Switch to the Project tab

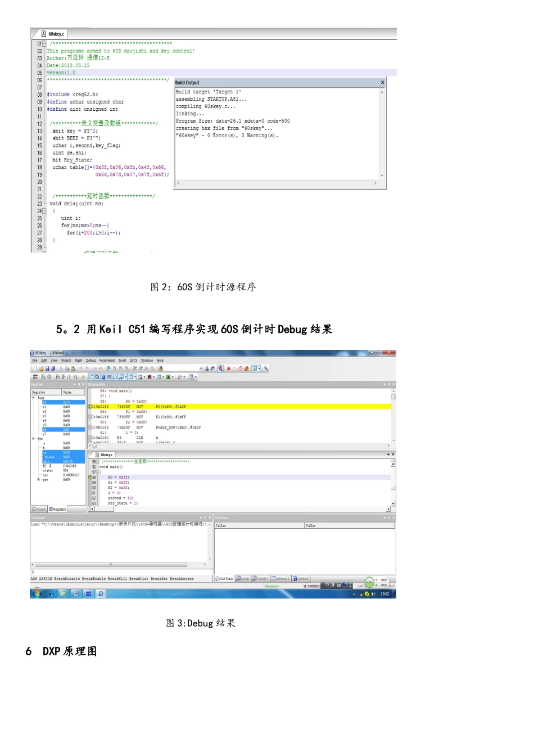point(39,509)
